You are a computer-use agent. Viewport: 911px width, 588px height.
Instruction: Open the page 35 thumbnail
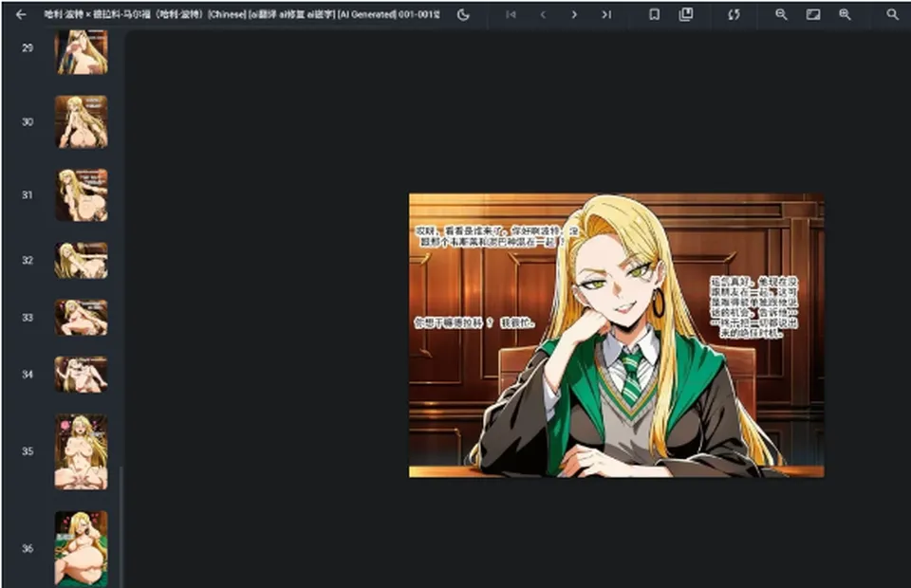(x=82, y=451)
